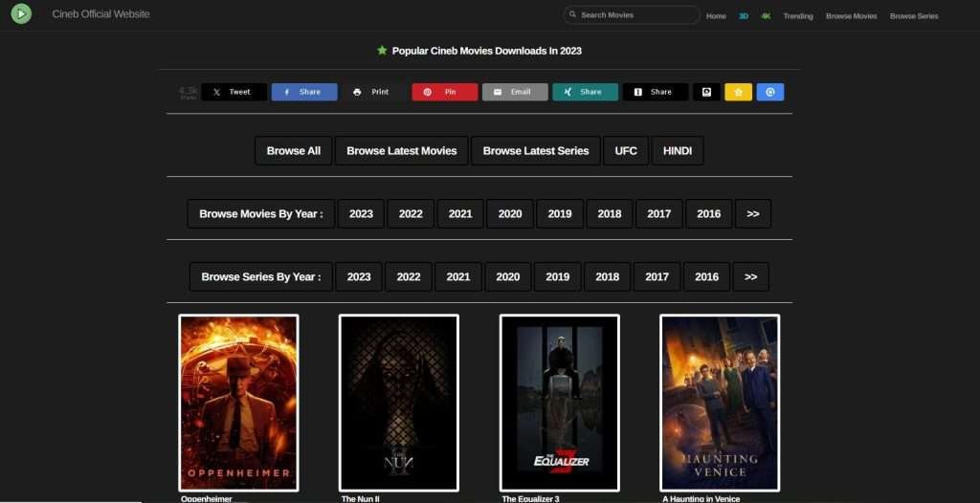Pin the page on Pinterest
The image size is (980, 503).
click(x=445, y=92)
